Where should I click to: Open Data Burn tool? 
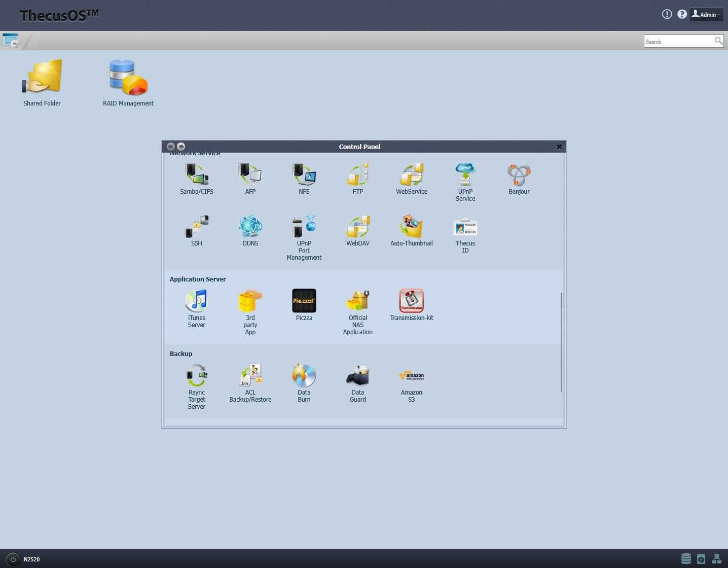coord(304,383)
